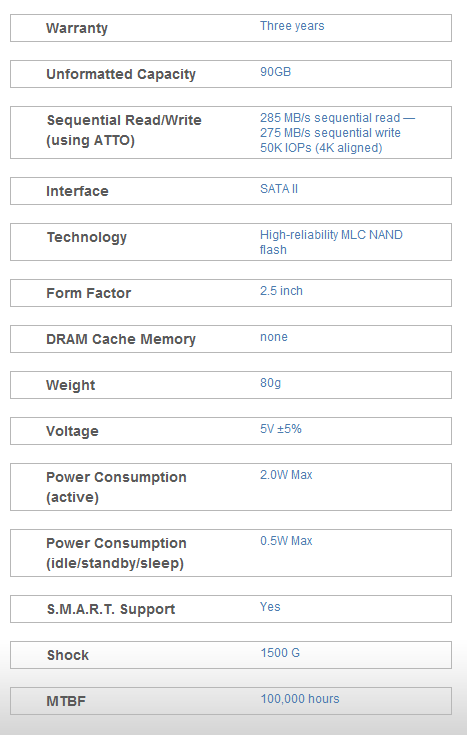Click the 2.5 inch value
The width and height of the screenshot is (467, 735).
click(x=281, y=291)
